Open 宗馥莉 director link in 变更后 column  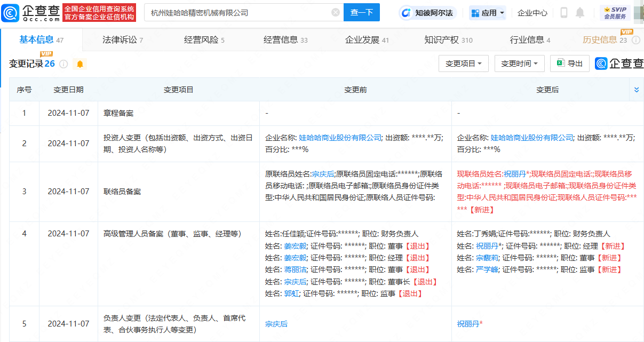487,258
